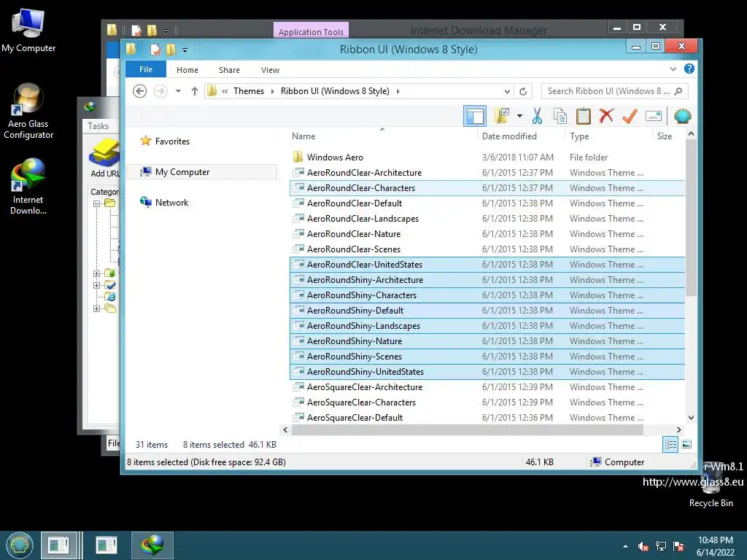Click the horizontal scroll right arrow
Viewport: 747px width, 560px height.
pos(679,429)
